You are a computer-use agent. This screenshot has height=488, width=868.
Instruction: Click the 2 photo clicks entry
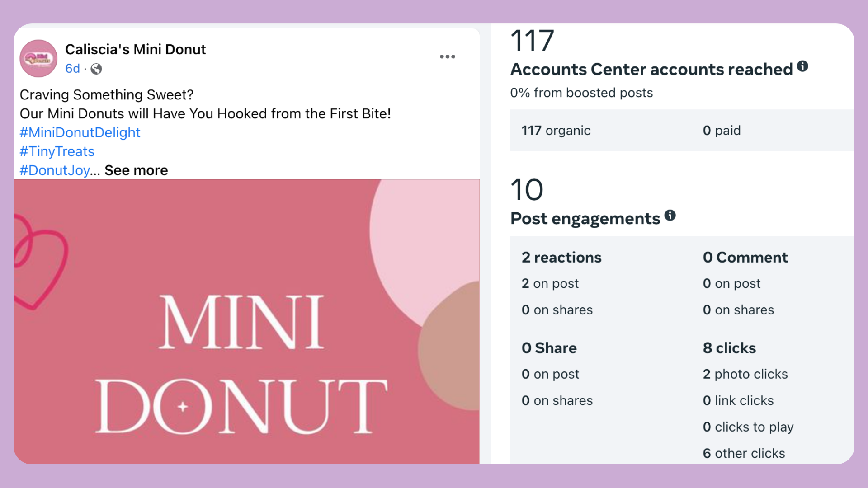(x=745, y=374)
